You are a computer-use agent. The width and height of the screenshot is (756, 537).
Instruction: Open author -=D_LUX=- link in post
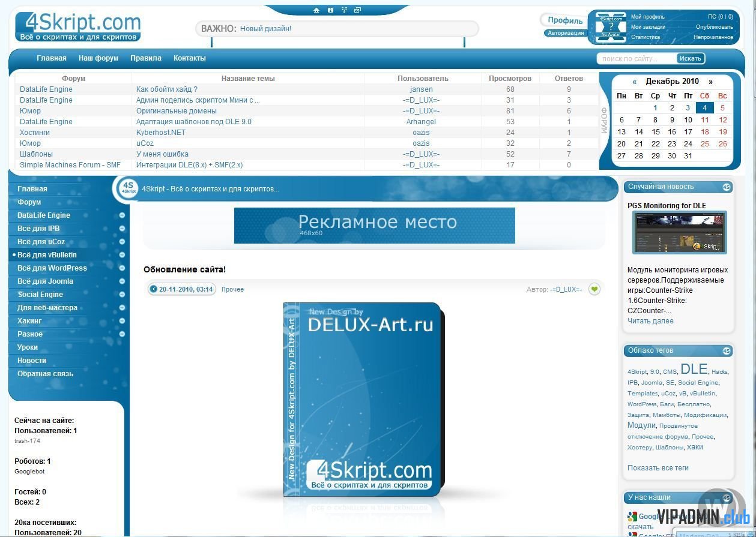point(566,289)
